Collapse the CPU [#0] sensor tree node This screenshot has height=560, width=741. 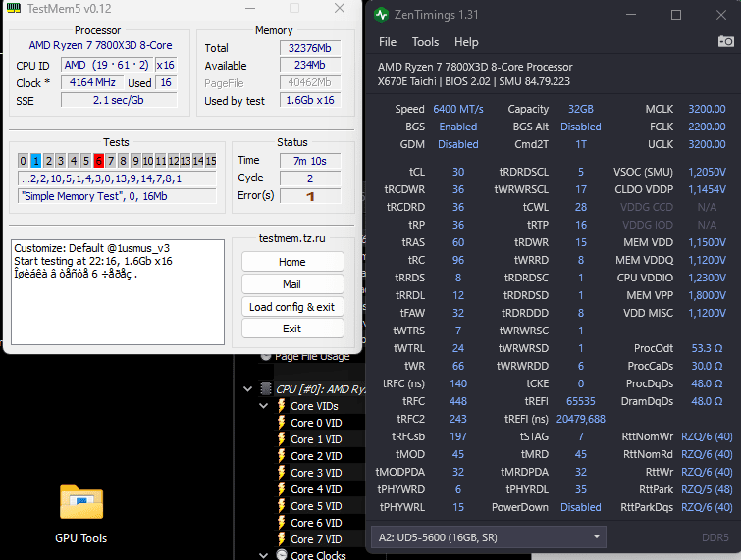pos(247,389)
